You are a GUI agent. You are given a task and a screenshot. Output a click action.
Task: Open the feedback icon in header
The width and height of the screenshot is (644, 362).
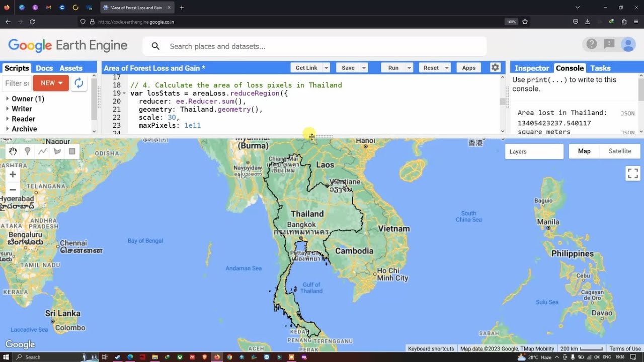(609, 44)
